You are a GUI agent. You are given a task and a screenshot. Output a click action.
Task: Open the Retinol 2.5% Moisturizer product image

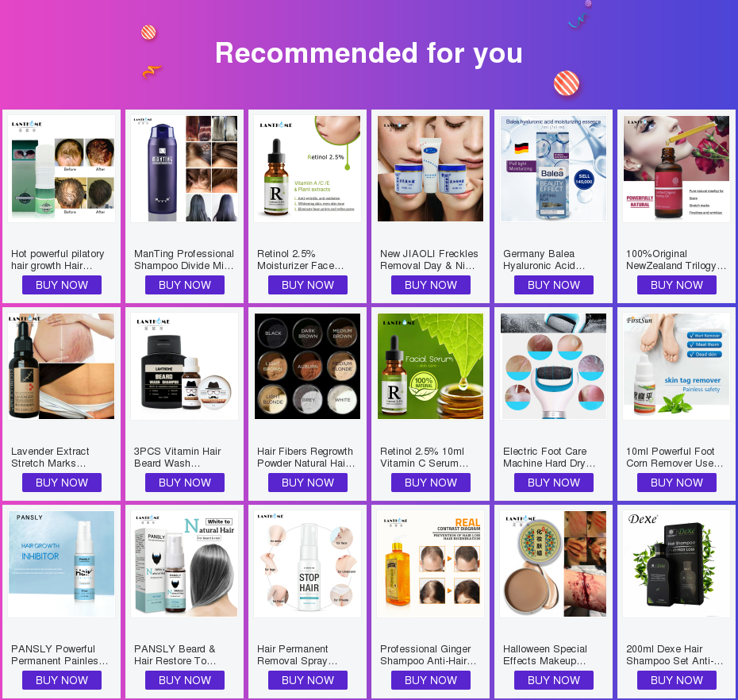coord(307,168)
